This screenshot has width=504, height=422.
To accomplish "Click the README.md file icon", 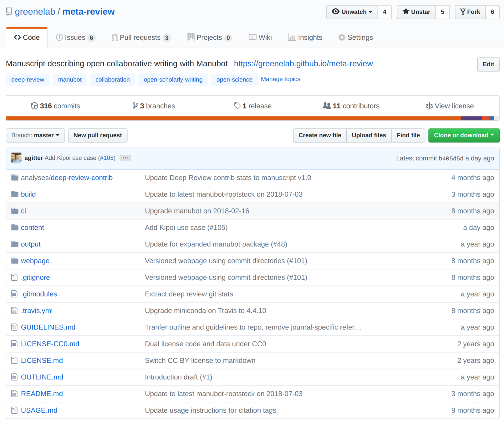I will click(x=14, y=394).
